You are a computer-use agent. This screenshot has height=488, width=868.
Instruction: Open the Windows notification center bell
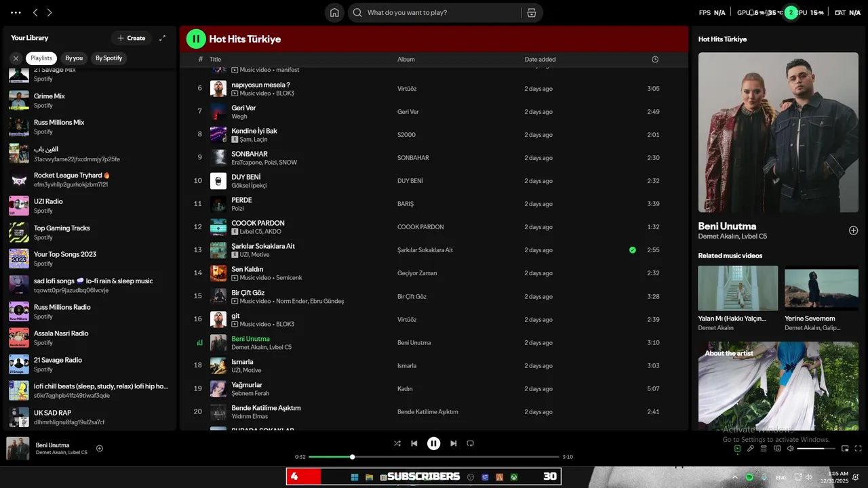pyautogui.click(x=856, y=477)
